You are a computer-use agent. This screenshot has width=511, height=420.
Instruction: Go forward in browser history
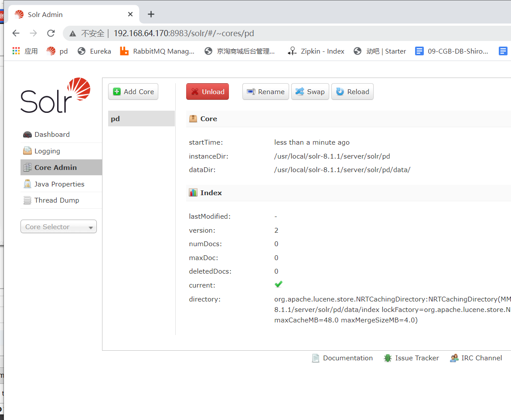click(x=33, y=33)
